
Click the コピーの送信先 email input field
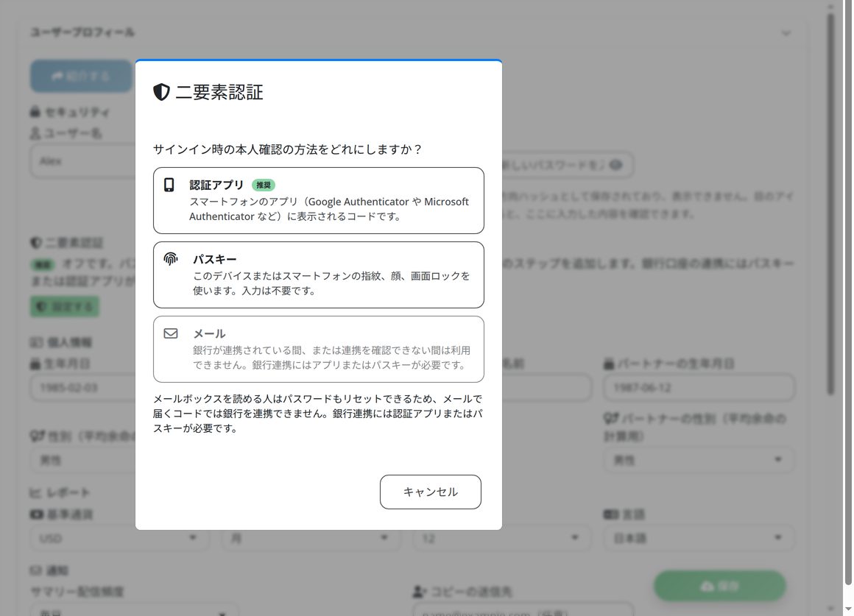click(523, 609)
